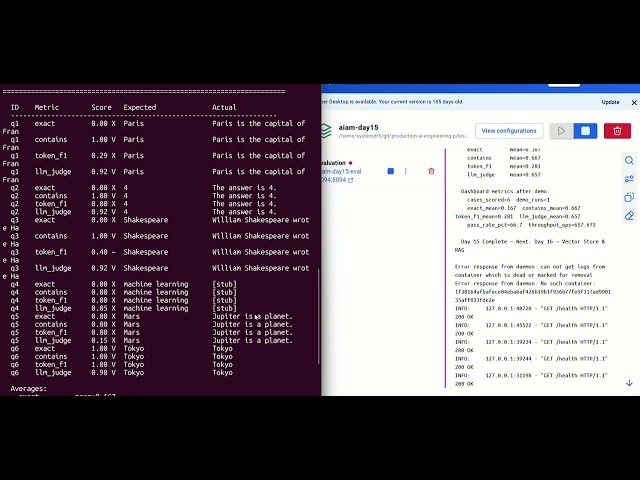This screenshot has width=640, height=480.
Task: Dismiss the update available banner
Action: [634, 102]
